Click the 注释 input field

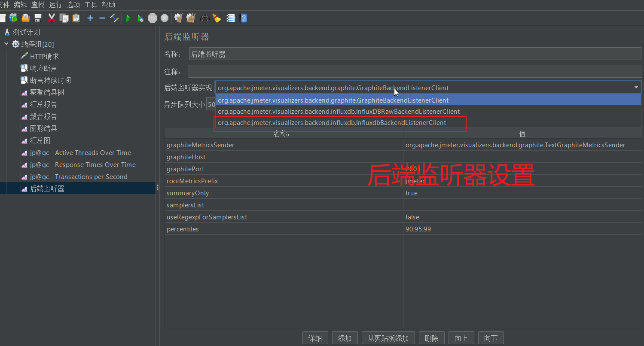pyautogui.click(x=415, y=71)
